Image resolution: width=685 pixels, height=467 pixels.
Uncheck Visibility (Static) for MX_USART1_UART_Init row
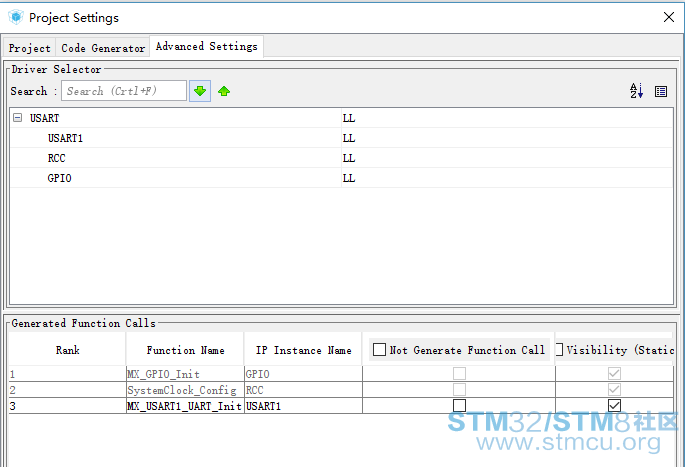[614, 405]
